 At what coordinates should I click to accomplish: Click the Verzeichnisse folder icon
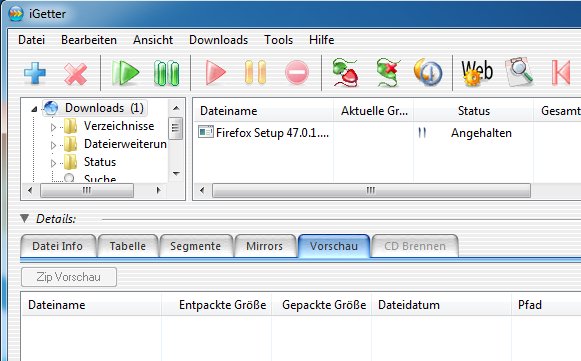tap(70, 126)
